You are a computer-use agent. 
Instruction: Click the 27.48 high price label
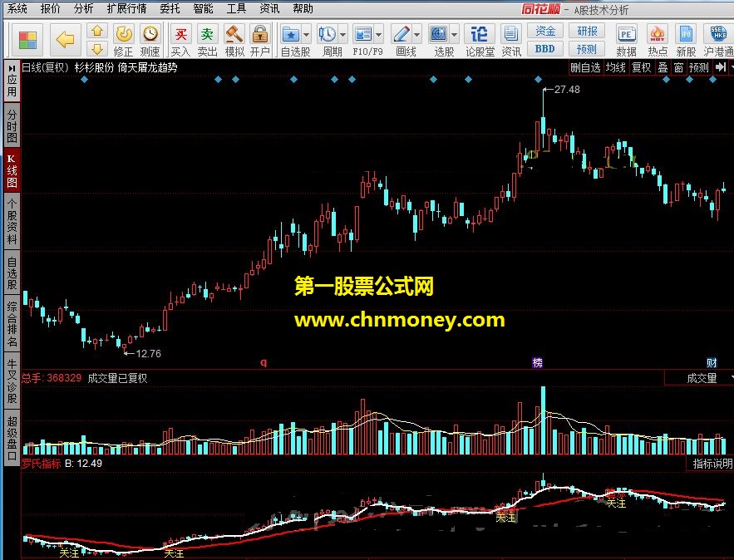pos(567,90)
